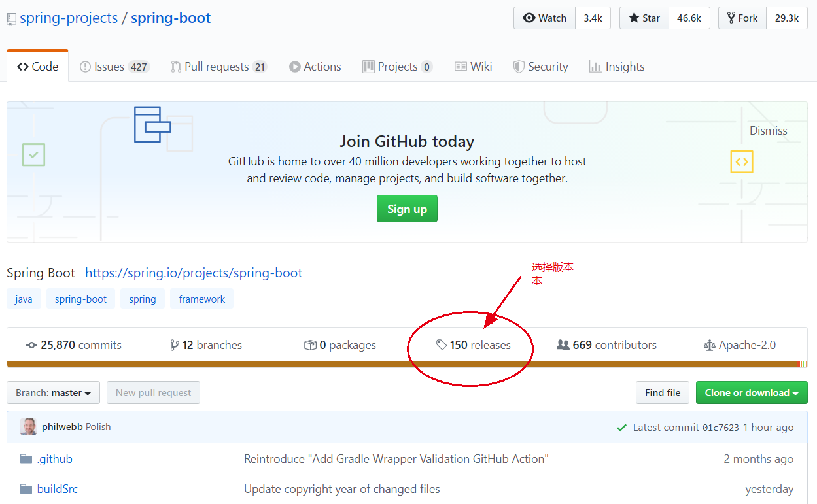Click the .github folder icon
The image size is (817, 504).
(26, 459)
